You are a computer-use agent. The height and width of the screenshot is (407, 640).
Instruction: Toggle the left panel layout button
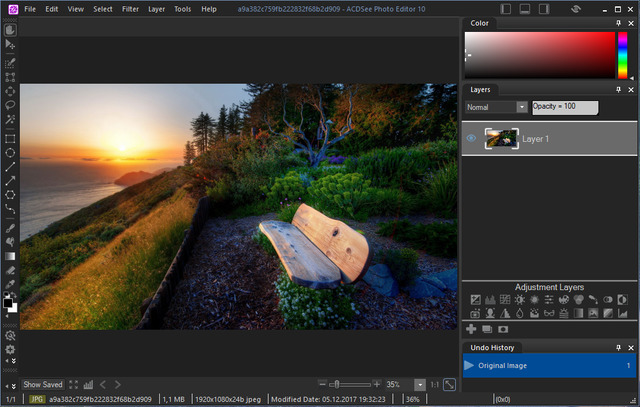pos(505,9)
